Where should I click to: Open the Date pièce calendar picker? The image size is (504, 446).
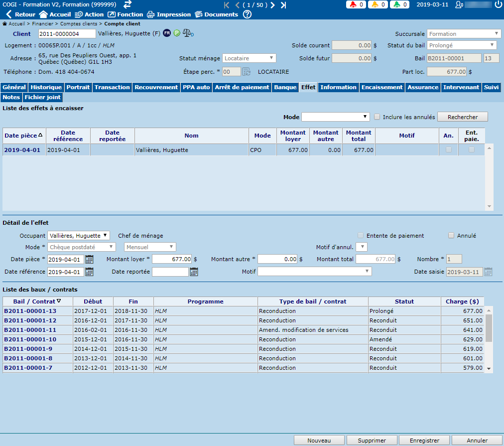[x=90, y=259]
